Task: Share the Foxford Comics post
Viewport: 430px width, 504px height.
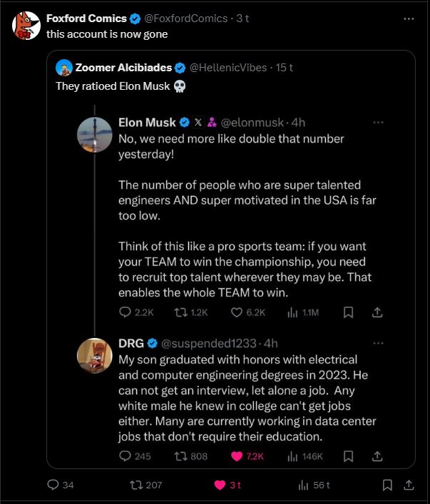Action: tap(409, 485)
